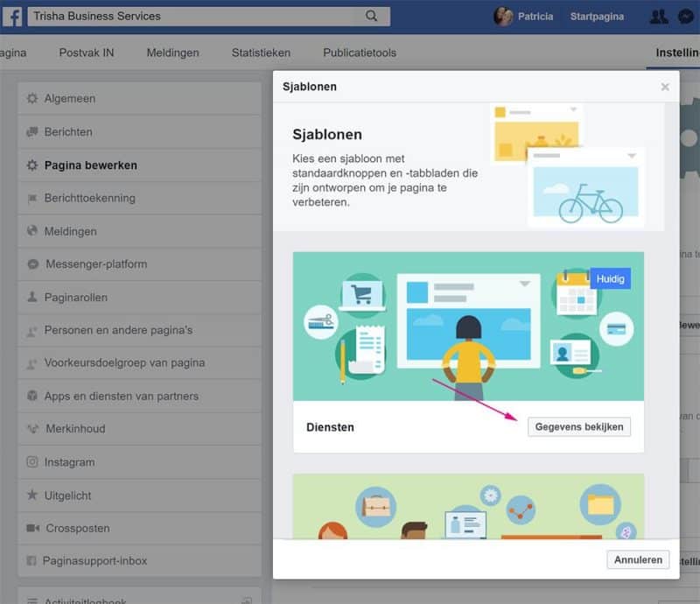The width and height of the screenshot is (700, 604).
Task: Click the star icon beside Uitgelicht
Action: [32, 495]
